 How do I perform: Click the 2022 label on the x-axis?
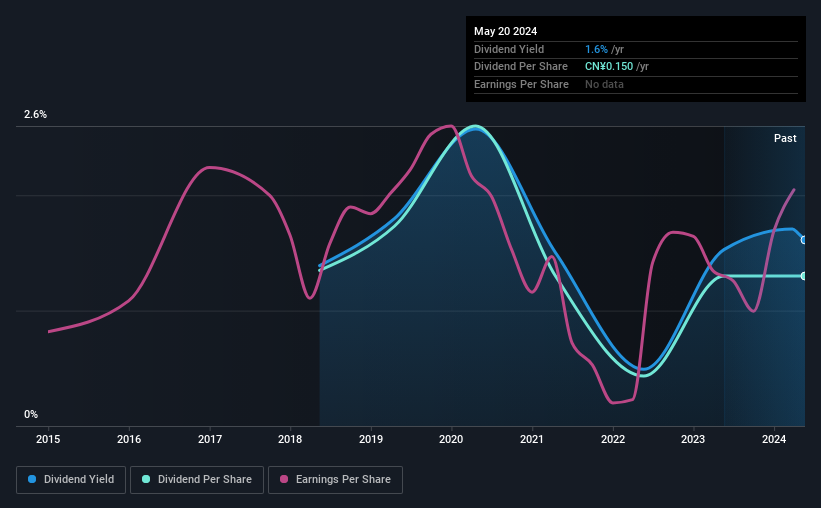613,439
